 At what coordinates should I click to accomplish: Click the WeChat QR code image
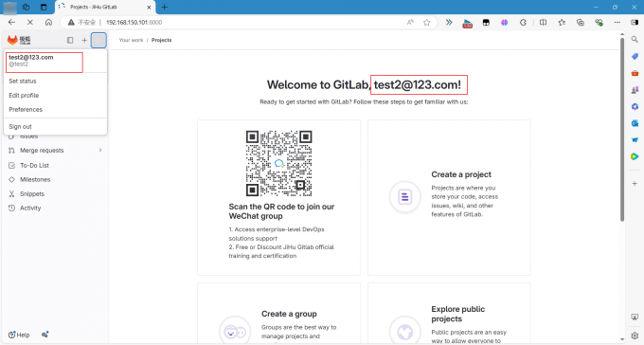click(x=278, y=163)
